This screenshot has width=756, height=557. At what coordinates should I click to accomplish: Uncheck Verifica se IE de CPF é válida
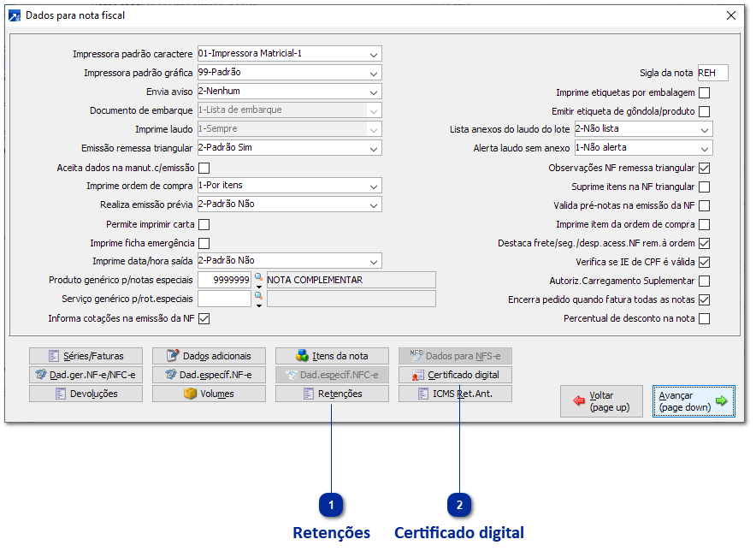[705, 262]
